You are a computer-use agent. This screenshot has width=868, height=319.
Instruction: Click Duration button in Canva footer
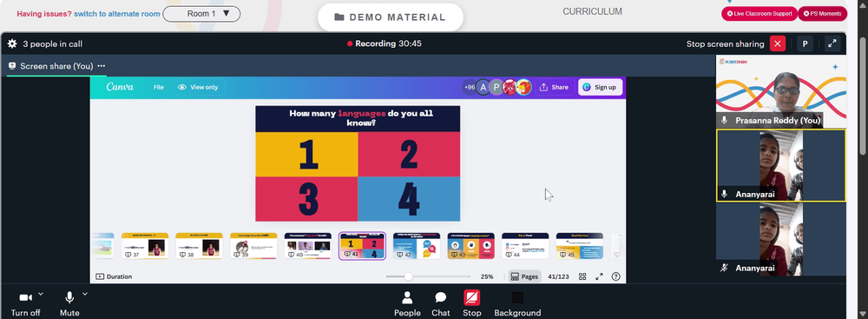pyautogui.click(x=114, y=276)
